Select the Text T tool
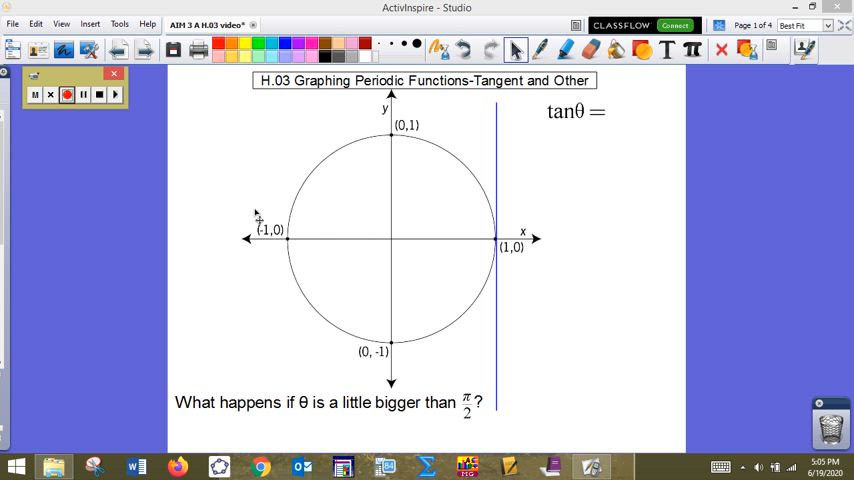The height and width of the screenshot is (480, 854). tap(667, 50)
